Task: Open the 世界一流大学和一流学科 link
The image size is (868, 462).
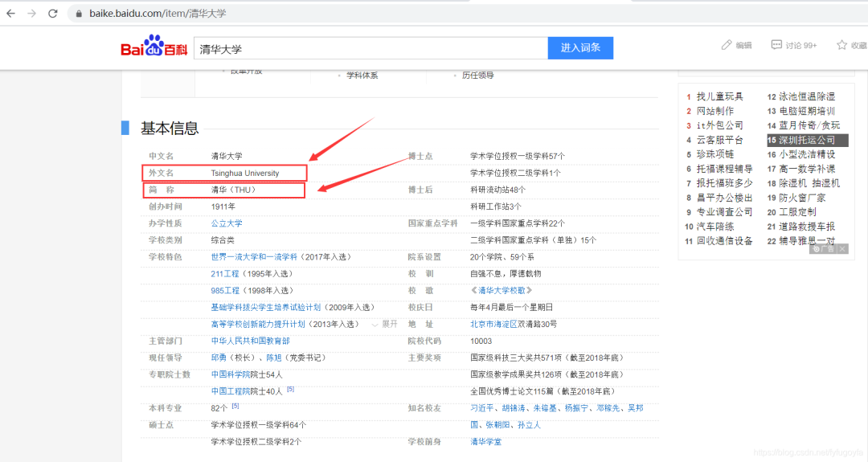Action: 254,257
